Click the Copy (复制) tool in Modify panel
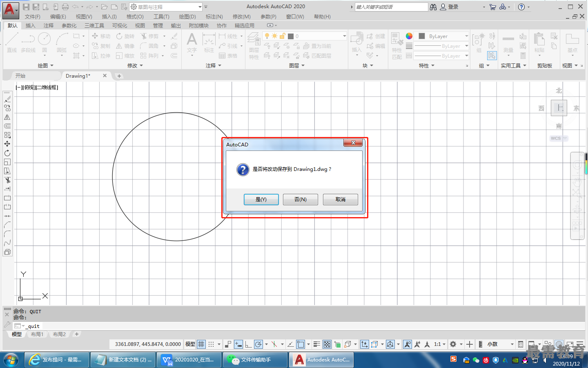This screenshot has height=368, width=588. pos(101,46)
